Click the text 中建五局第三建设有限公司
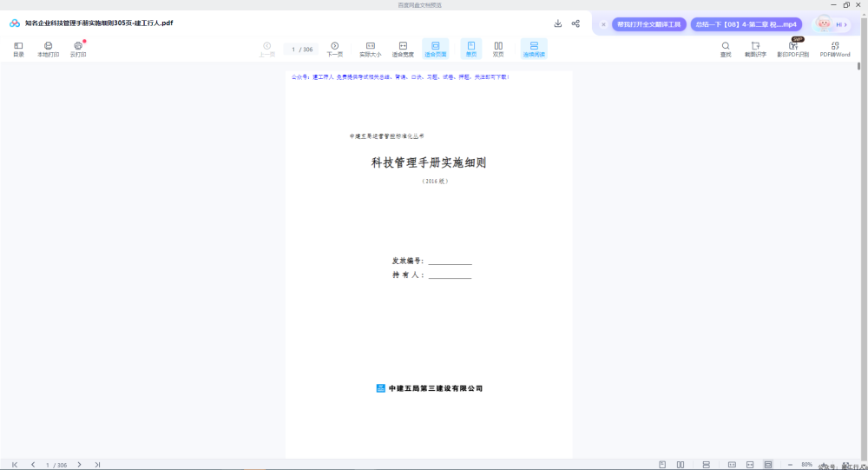 (x=436, y=388)
